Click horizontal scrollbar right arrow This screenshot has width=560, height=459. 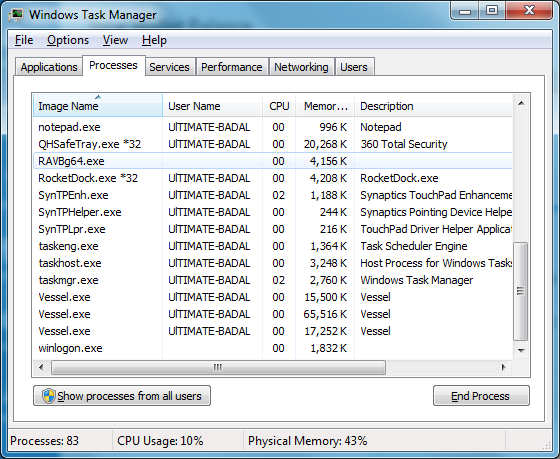coord(504,367)
